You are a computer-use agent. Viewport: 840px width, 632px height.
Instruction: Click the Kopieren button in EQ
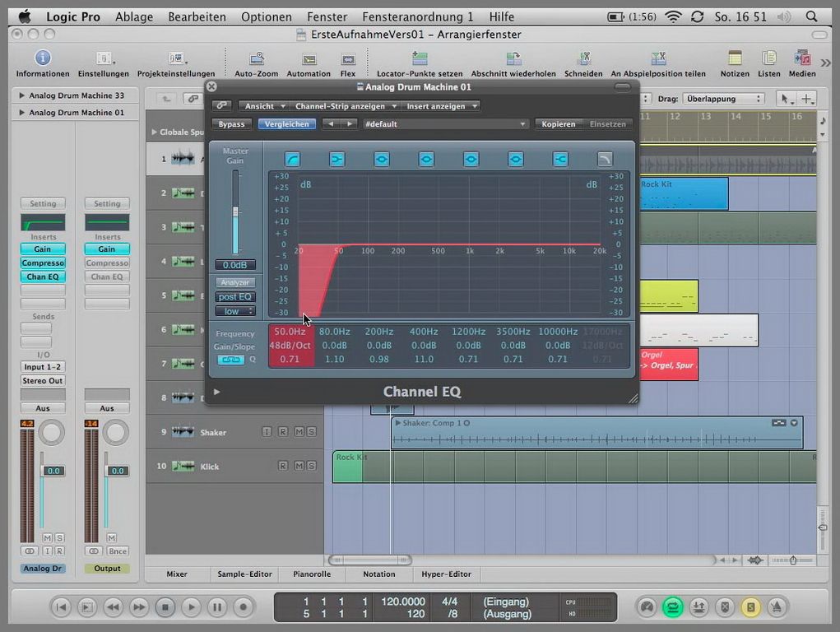558,123
